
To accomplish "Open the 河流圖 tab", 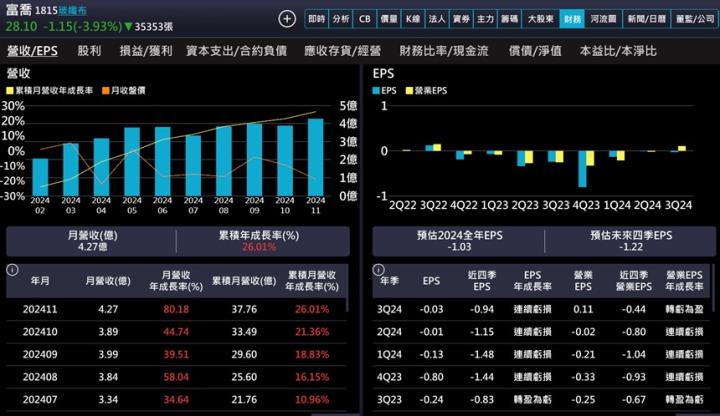I will click(x=603, y=19).
